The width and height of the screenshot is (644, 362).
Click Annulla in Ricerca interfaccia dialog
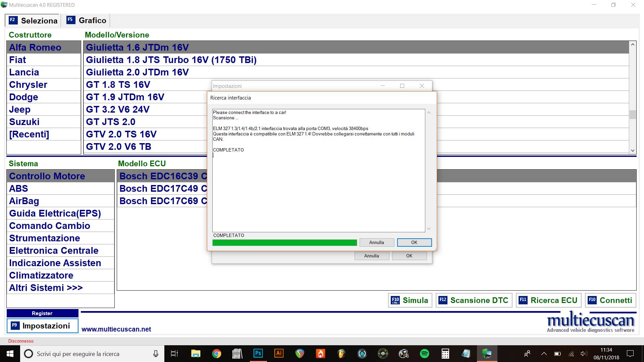(x=377, y=242)
